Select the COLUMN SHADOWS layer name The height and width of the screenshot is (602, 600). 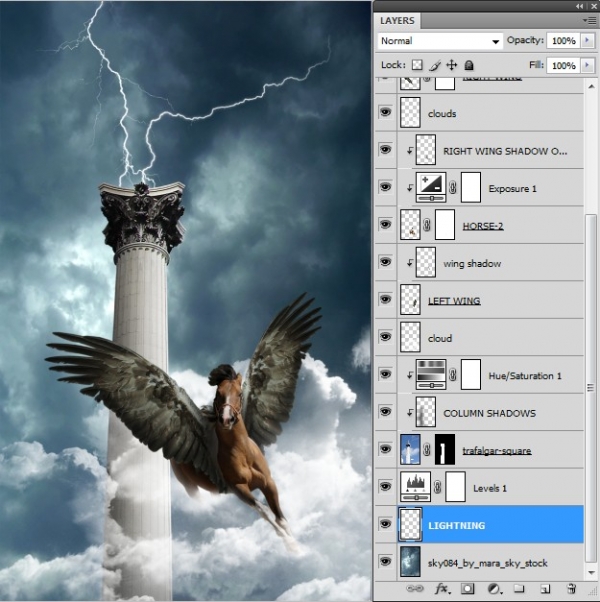(489, 413)
